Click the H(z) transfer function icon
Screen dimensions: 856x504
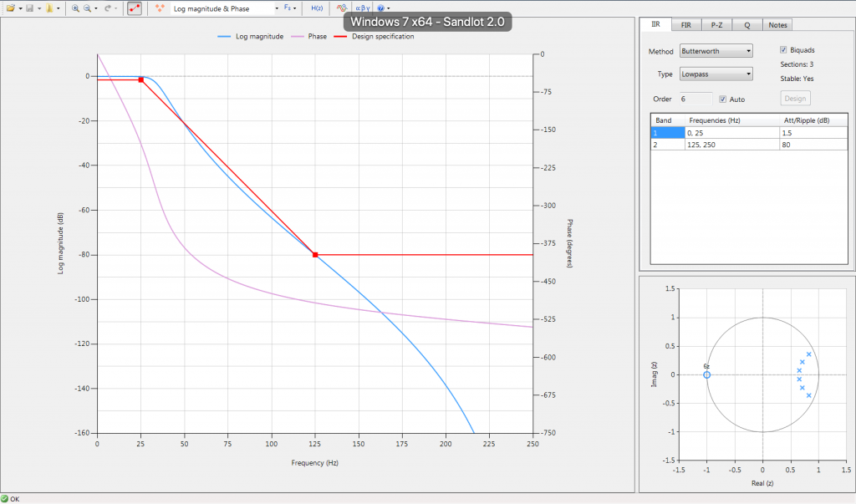point(317,8)
